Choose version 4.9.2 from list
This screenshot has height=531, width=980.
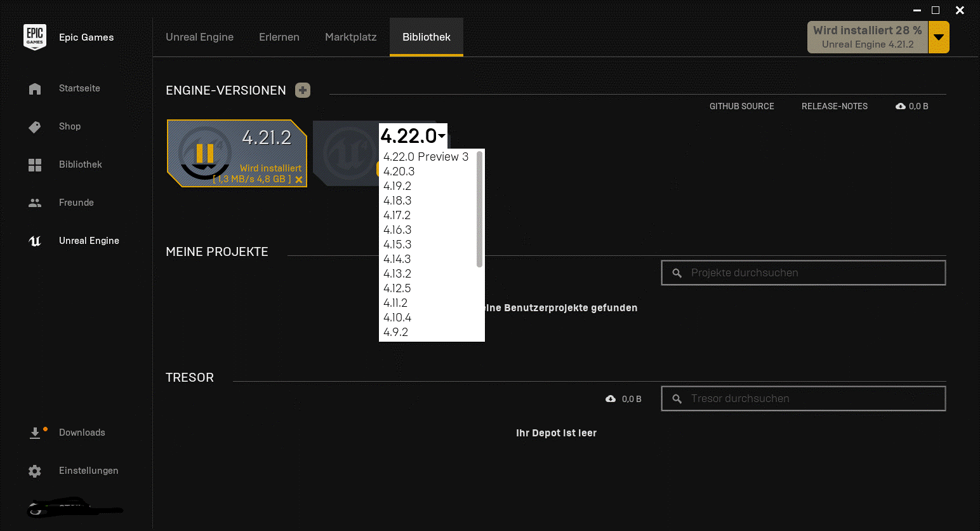(396, 332)
